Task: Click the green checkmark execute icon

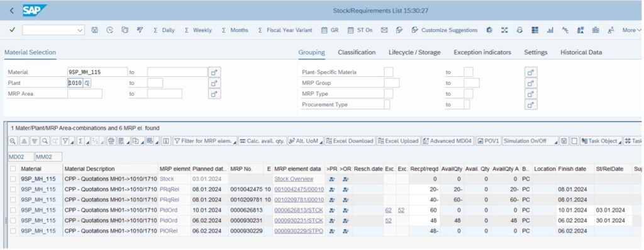Action: [x=13, y=30]
